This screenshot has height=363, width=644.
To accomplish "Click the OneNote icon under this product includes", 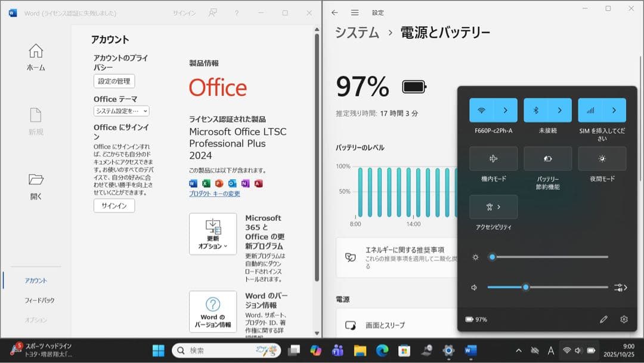I will click(x=246, y=183).
